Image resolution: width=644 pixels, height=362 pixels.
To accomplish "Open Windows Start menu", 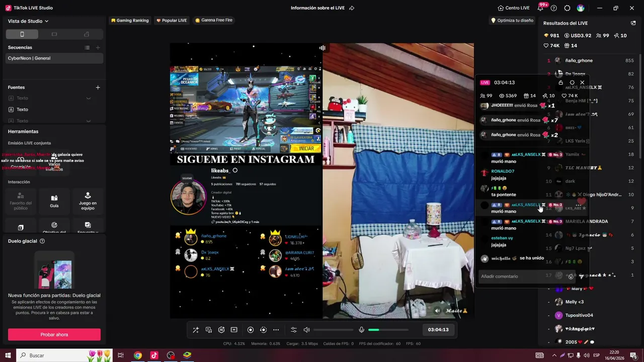I will [x=8, y=355].
